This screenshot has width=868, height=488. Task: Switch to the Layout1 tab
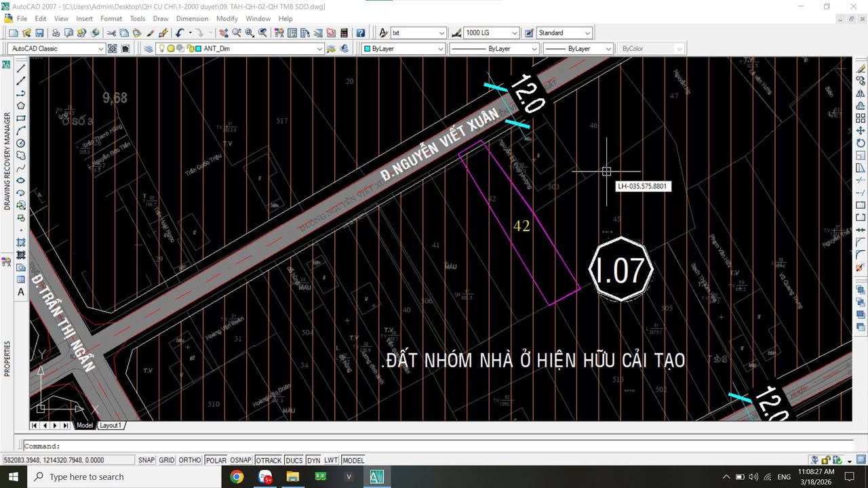[110, 425]
